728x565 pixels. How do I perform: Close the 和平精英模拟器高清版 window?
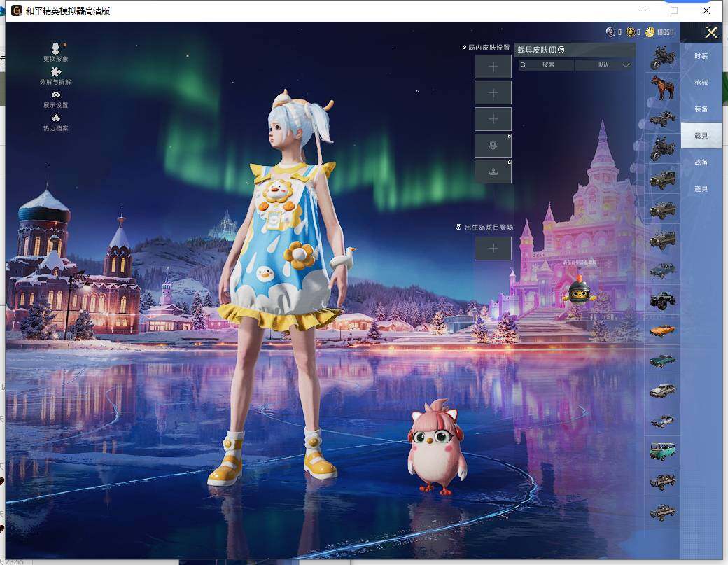[706, 11]
